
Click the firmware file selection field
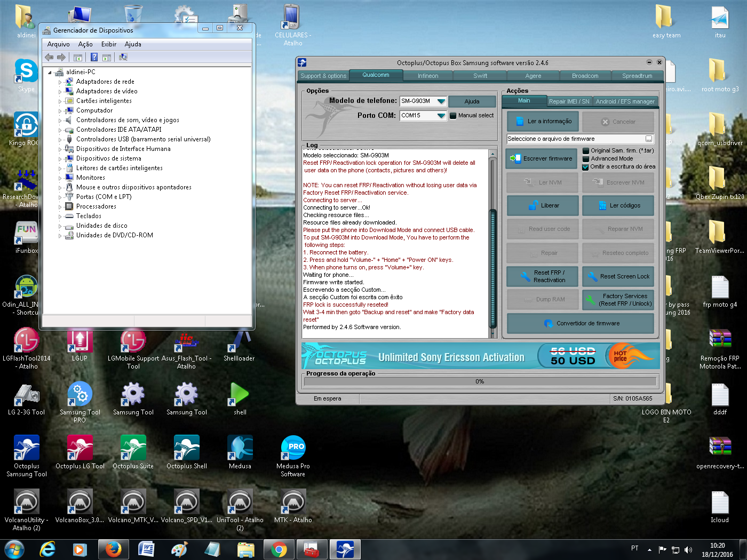pyautogui.click(x=580, y=139)
